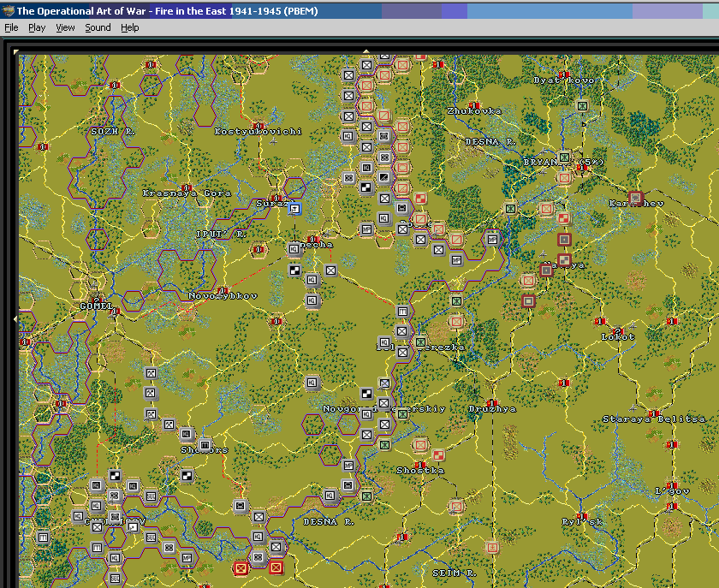Viewport: 719px width, 588px height.
Task: Click the application icon in the title bar
Action: click(8, 10)
